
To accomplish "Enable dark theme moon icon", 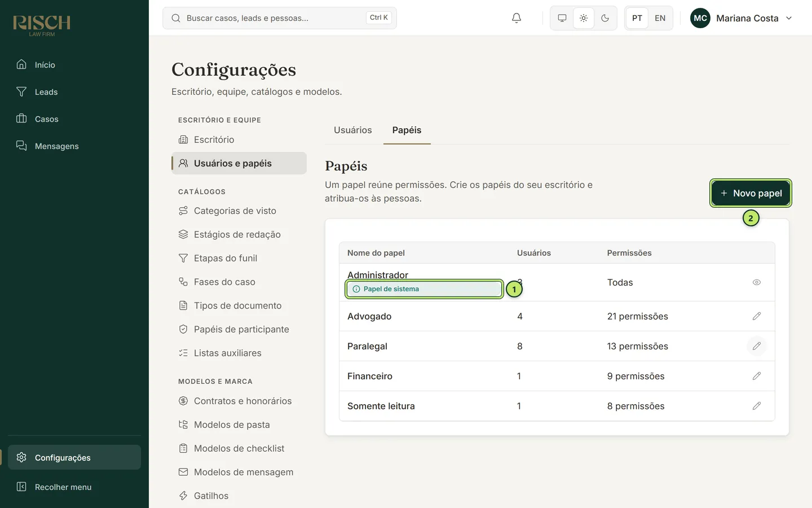I will coord(605,18).
